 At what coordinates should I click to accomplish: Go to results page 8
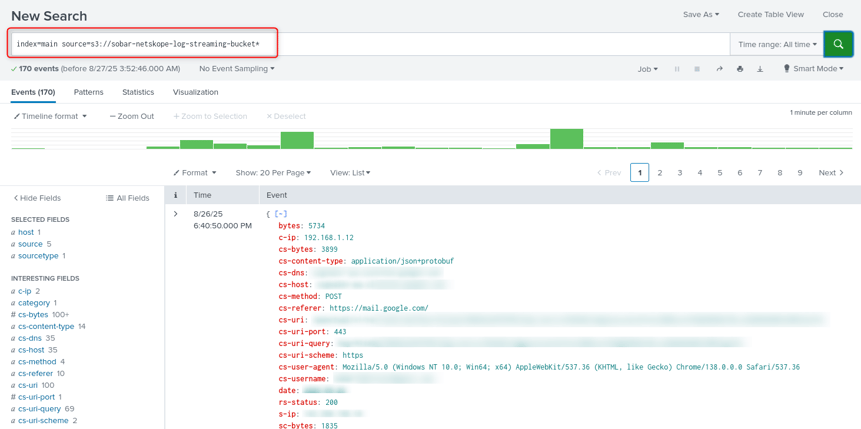[x=780, y=172]
